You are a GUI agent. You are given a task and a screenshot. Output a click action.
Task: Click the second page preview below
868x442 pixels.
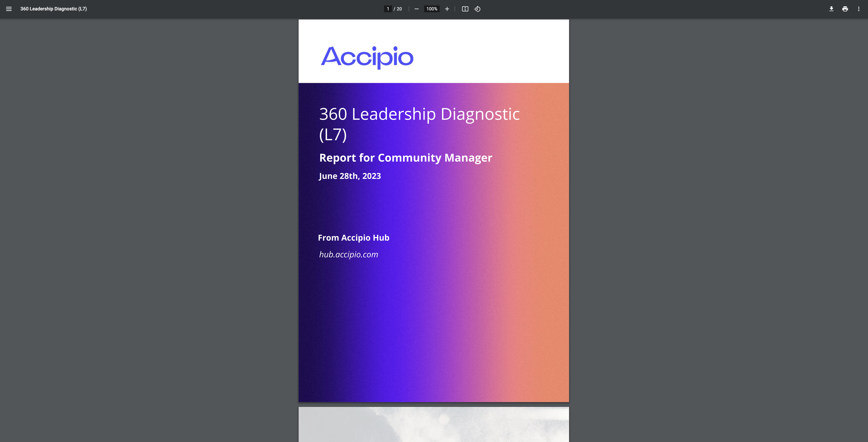coord(433,424)
